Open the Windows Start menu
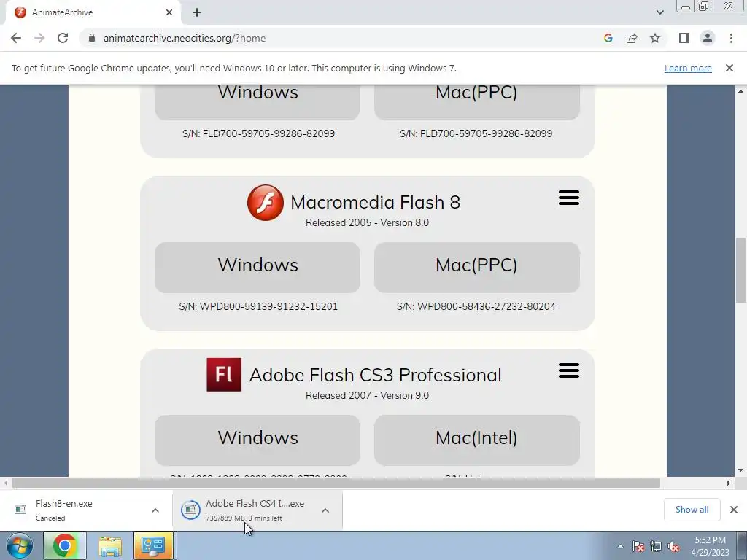 click(x=19, y=545)
